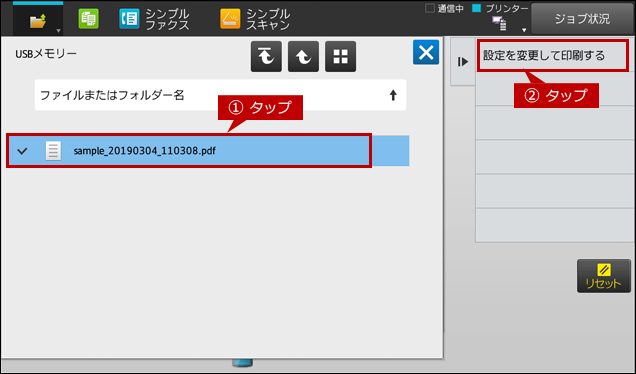Screen dimensions: 636x374
Task: Switch to thumbnail grid view
Action: coord(340,56)
